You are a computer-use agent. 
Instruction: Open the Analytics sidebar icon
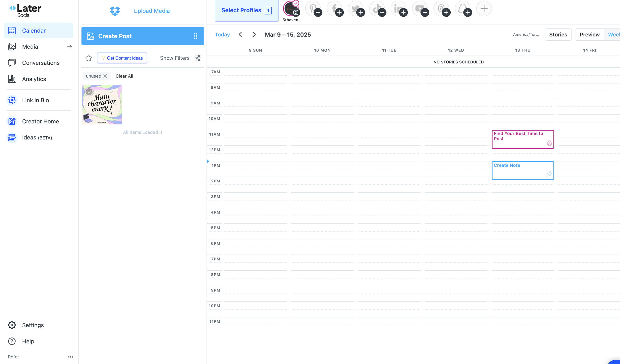(12, 79)
